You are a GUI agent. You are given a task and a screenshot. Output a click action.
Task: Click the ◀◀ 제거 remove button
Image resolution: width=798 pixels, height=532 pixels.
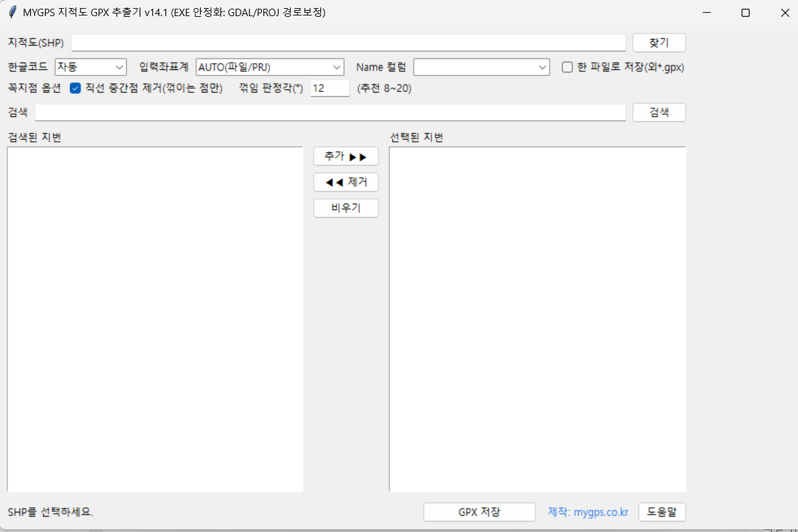point(345,182)
